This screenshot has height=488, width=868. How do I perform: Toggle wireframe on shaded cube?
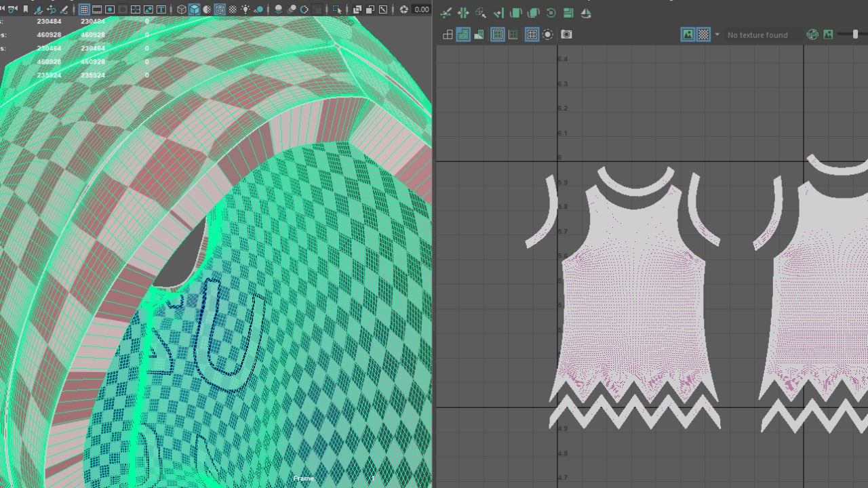(x=220, y=9)
